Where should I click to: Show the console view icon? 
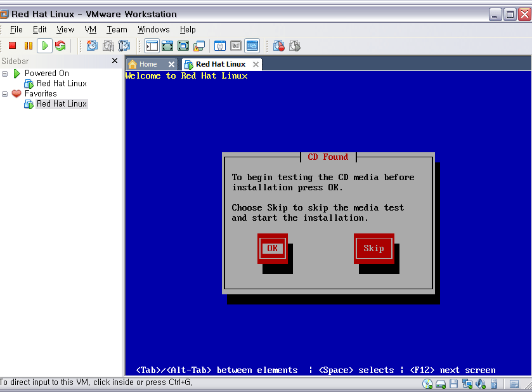[252, 46]
